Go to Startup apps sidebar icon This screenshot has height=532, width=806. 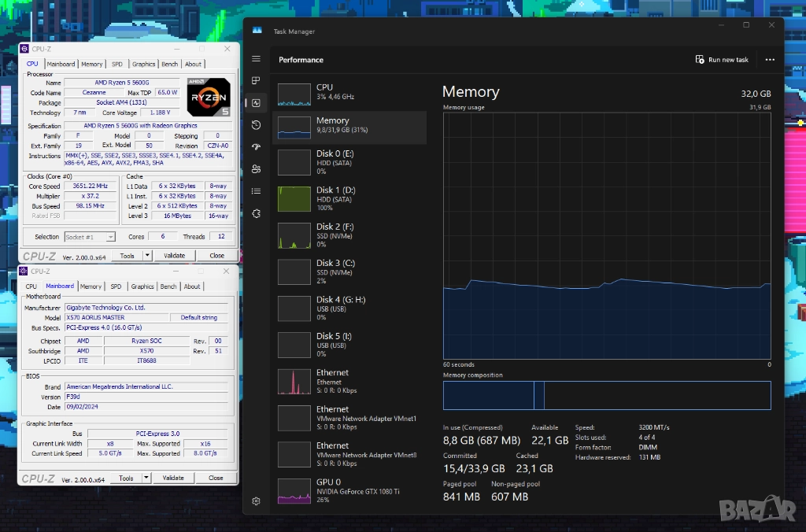256,147
